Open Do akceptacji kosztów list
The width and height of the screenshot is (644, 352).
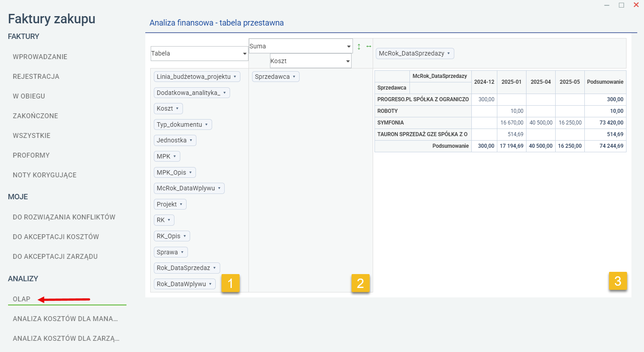(x=56, y=237)
